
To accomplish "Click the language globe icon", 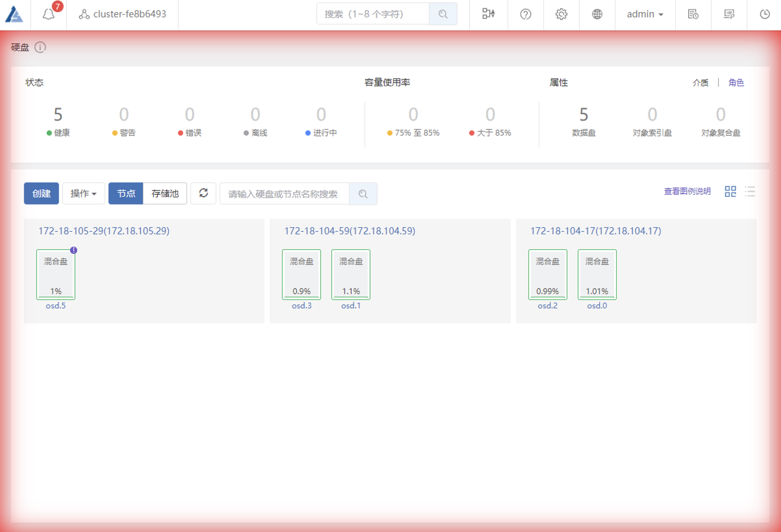I will point(597,14).
